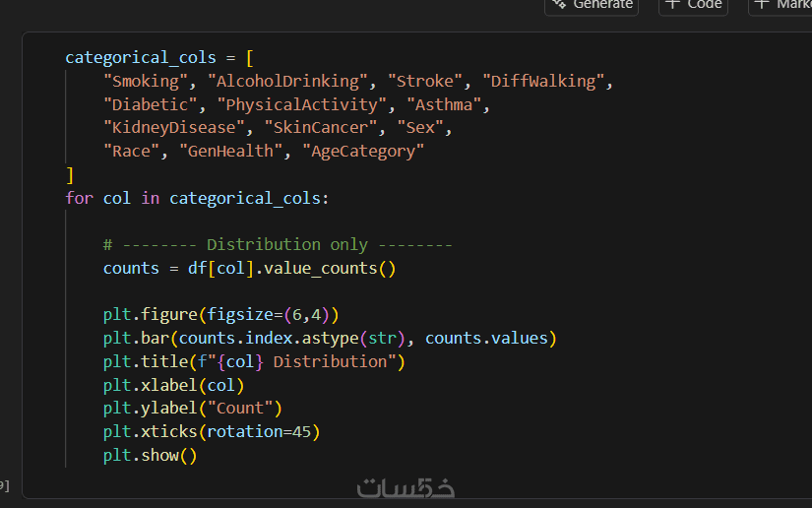Click the cell execution count bracket
This screenshot has width=812, height=508.
pos(4,484)
